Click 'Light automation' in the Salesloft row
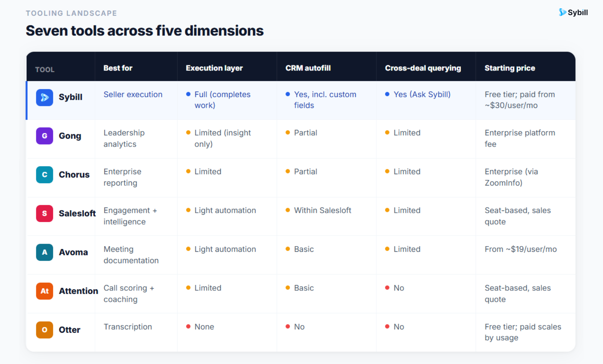603x364 pixels. pyautogui.click(x=225, y=210)
